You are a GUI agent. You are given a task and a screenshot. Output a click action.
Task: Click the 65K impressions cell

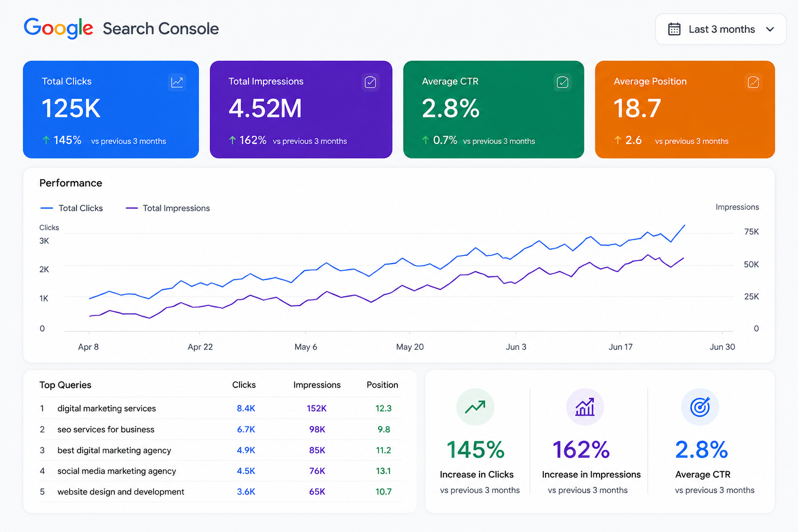(317, 492)
